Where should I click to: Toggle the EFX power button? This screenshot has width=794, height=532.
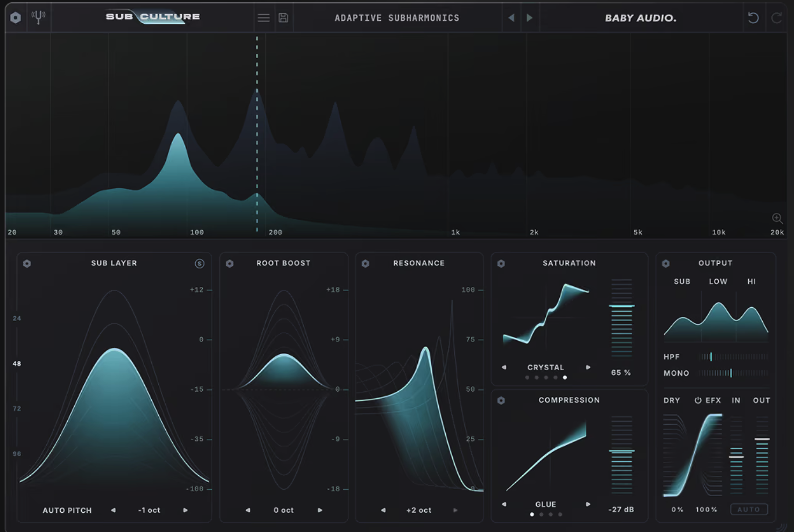click(698, 400)
